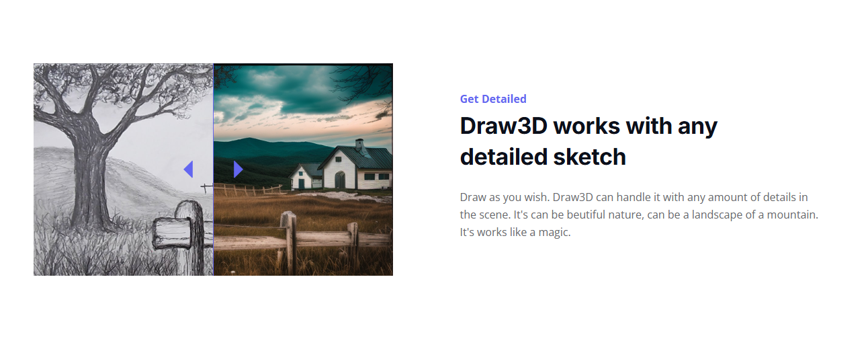Viewport: 868px width, 345px height.
Task: Click the paragraph starting 'Draw as you wish'
Action: coord(639,215)
